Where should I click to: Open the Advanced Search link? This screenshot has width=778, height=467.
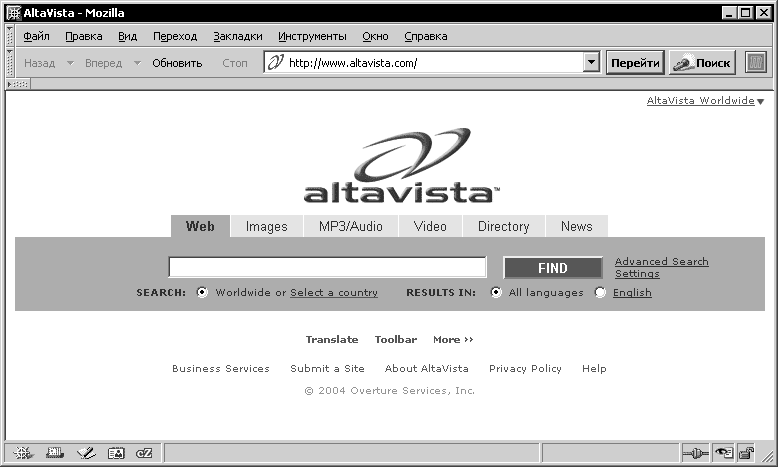(661, 262)
